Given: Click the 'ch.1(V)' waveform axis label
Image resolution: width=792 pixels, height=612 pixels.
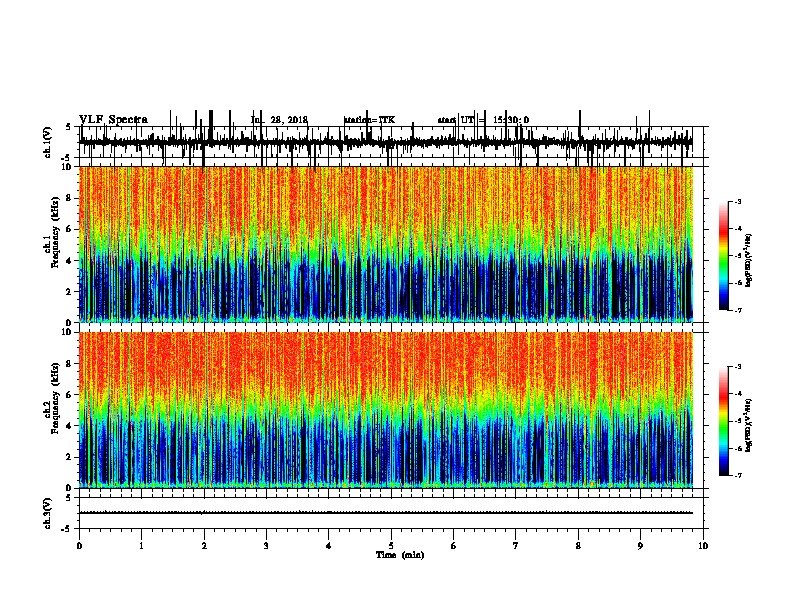Looking at the screenshot, I should [48, 142].
